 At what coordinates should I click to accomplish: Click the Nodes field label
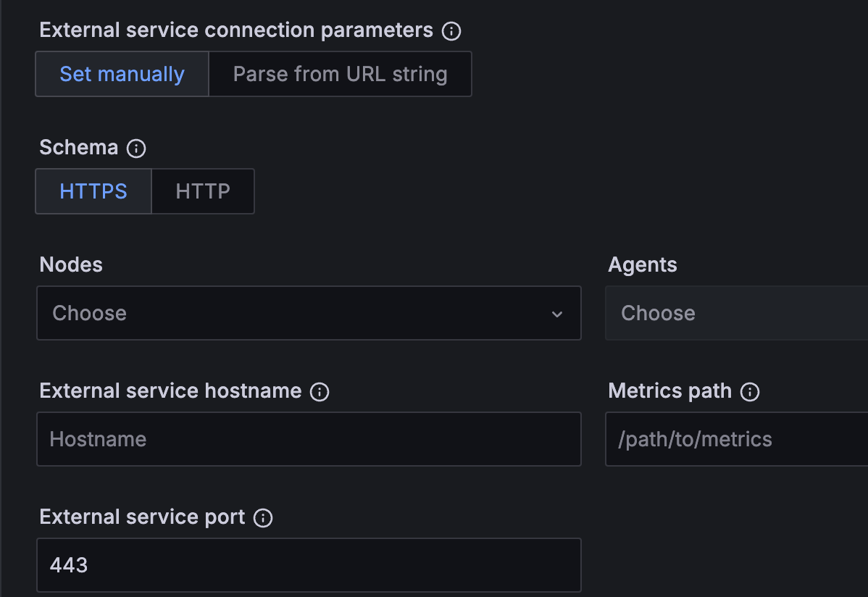[x=70, y=264]
